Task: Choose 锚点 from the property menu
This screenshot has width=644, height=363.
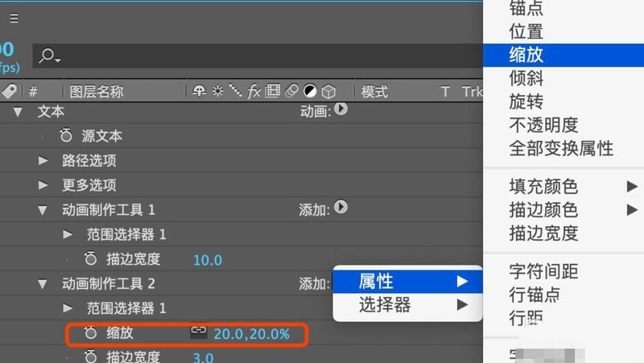Action: tap(563, 8)
